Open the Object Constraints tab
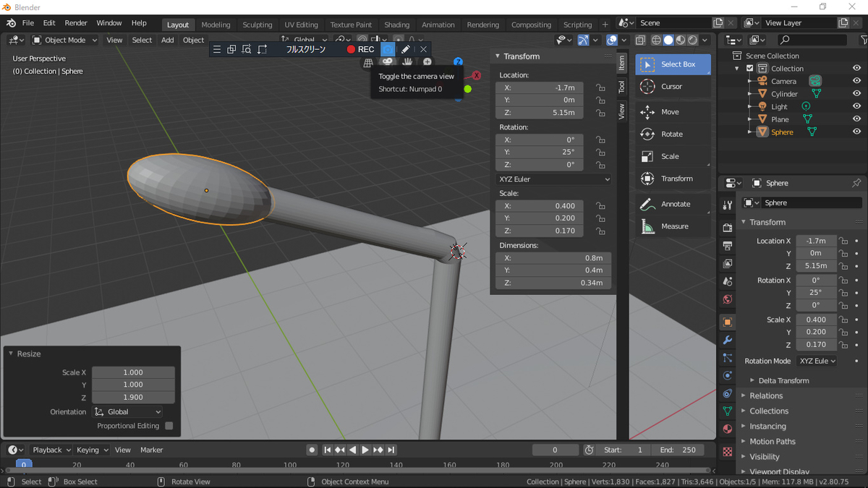 (x=728, y=393)
